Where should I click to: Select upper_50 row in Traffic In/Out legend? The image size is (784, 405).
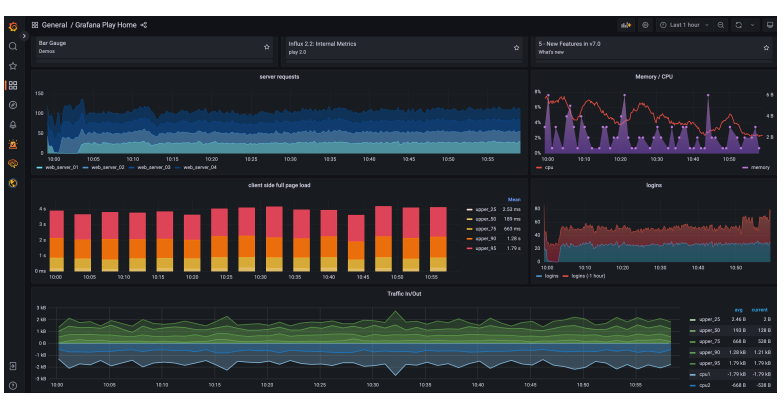730,330
